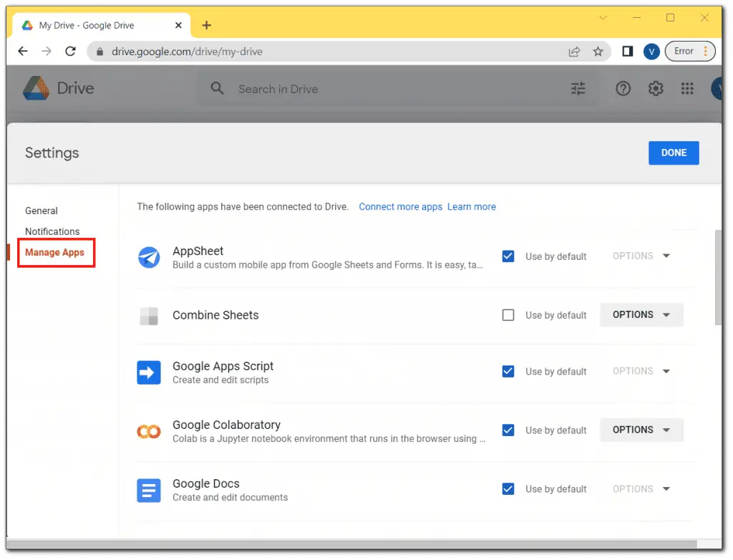Click the Google Docs icon
Image resolution: width=733 pixels, height=560 pixels.
(x=149, y=490)
